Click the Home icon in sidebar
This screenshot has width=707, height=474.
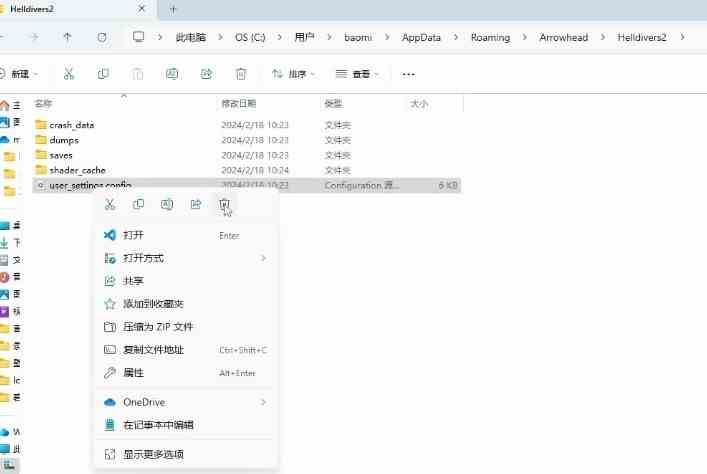pos(5,105)
